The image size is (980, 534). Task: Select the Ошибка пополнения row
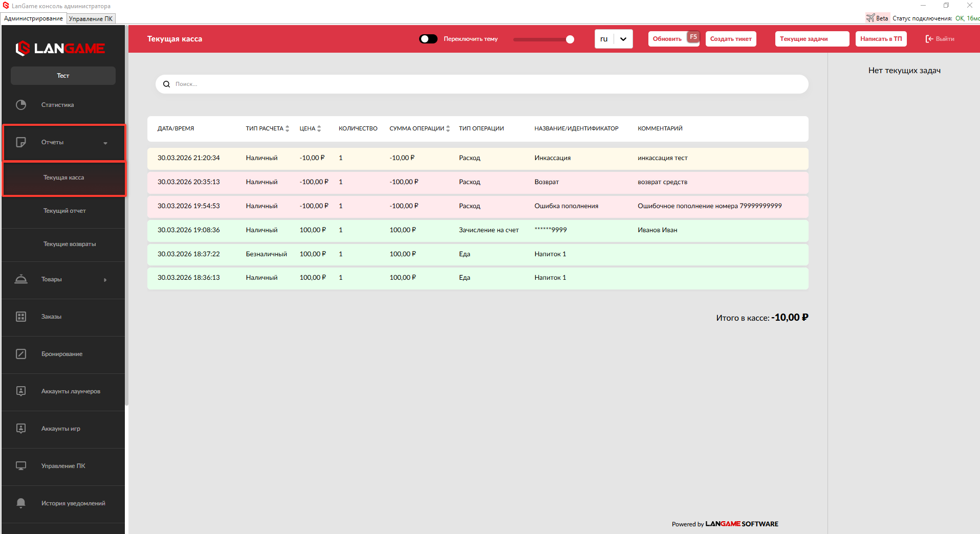[477, 207]
